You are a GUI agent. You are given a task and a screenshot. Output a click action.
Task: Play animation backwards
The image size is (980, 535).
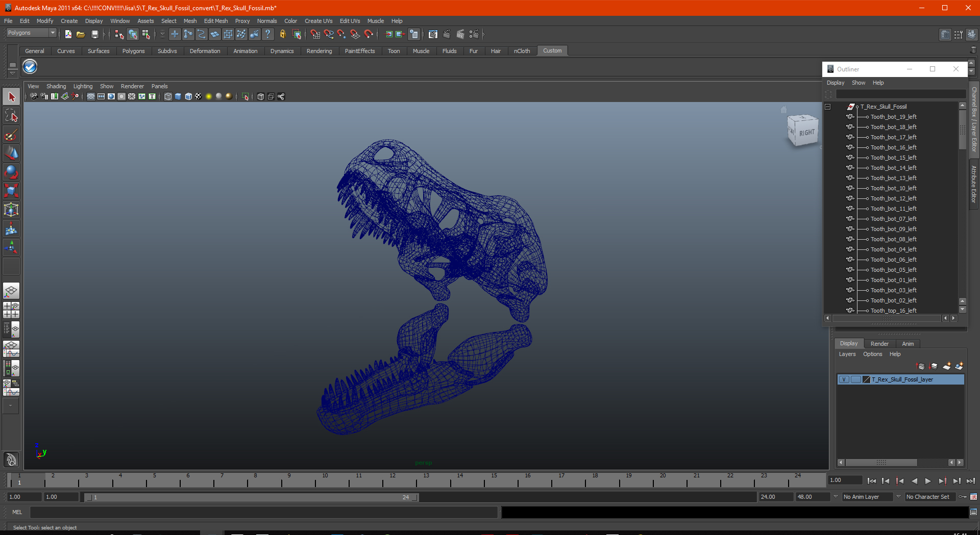(x=914, y=481)
